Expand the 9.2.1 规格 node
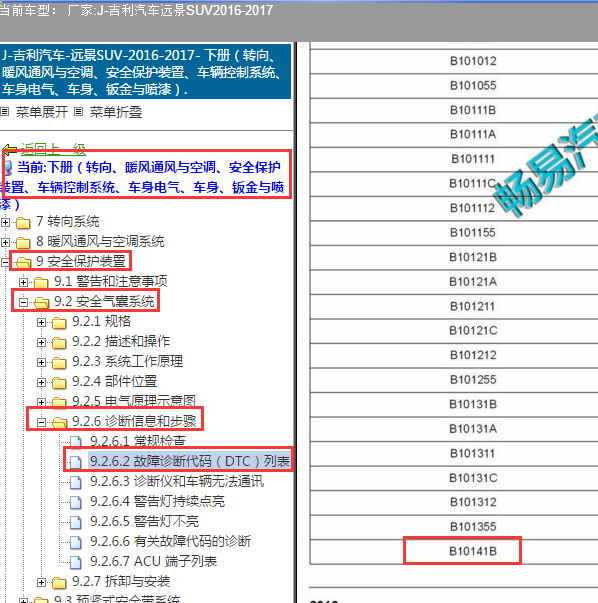This screenshot has height=603, width=598. tap(42, 322)
